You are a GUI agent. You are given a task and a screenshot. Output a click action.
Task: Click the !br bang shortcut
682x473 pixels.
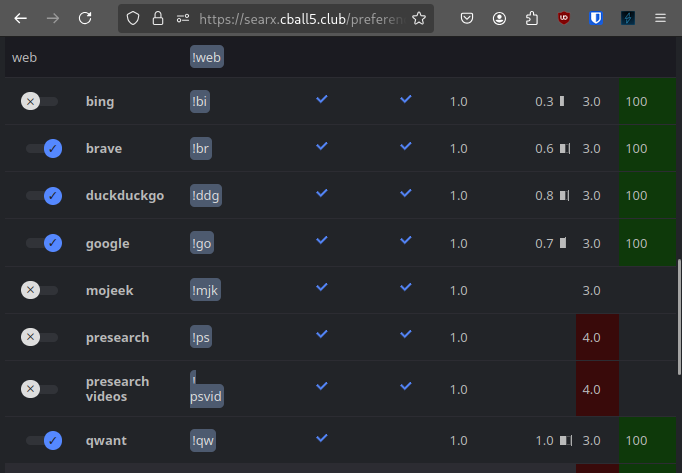click(201, 148)
